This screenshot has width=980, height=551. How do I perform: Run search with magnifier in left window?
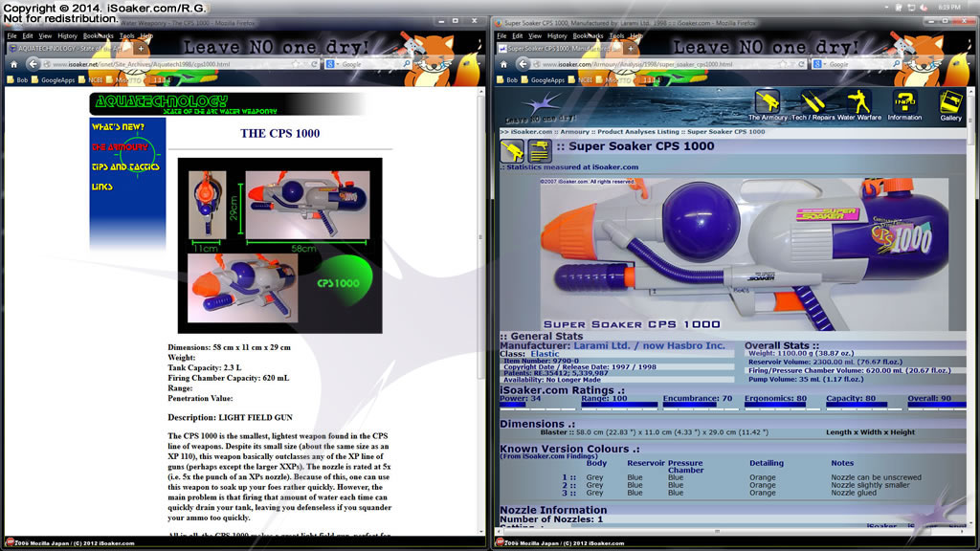406,64
